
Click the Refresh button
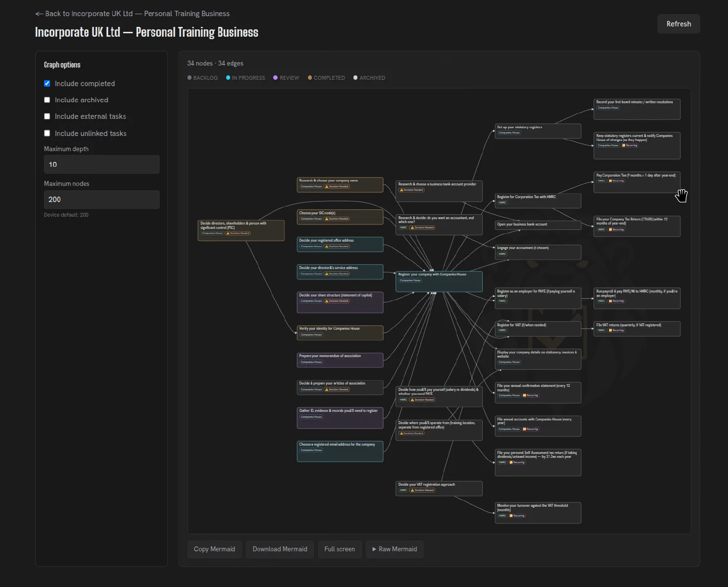[x=679, y=24]
